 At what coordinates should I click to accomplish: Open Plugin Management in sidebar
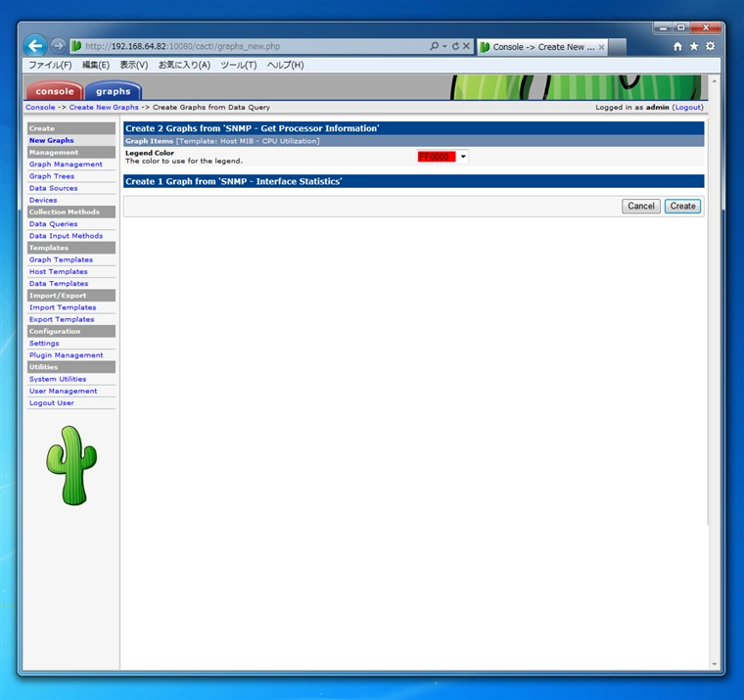pos(66,355)
